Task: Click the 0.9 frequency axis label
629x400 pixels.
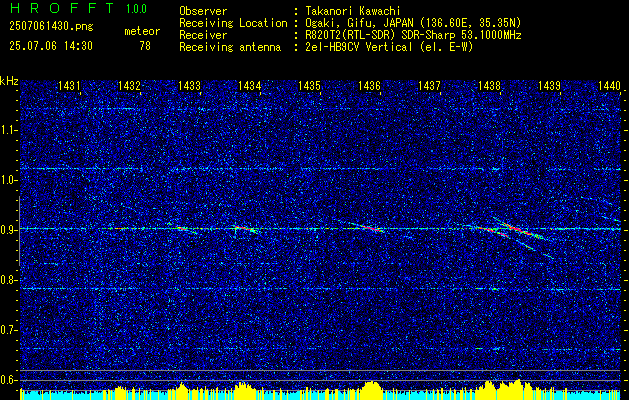Action: point(8,230)
